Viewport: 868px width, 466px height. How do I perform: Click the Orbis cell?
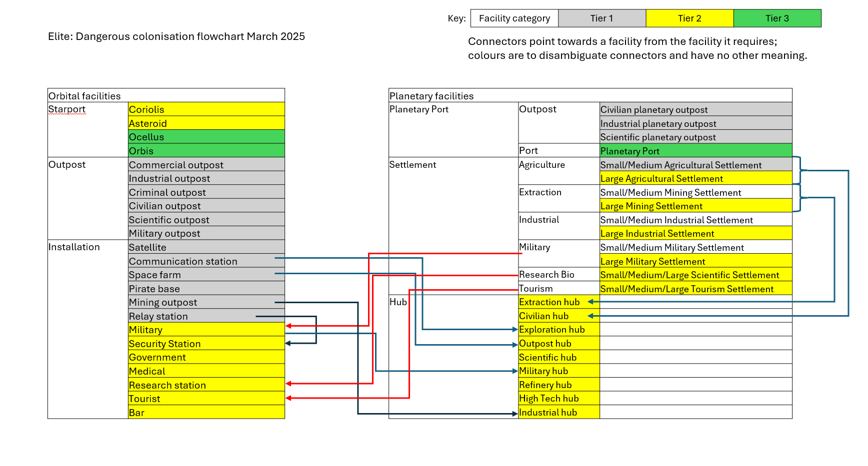[x=206, y=150]
